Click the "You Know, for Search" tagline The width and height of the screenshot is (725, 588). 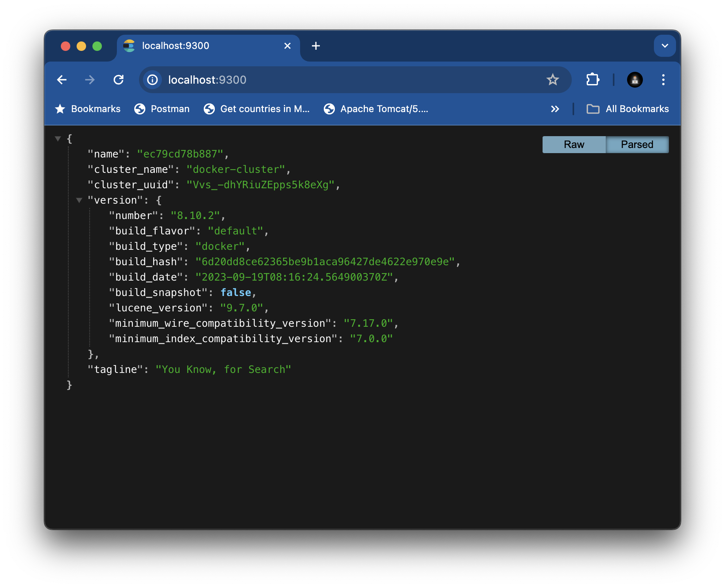coord(223,369)
